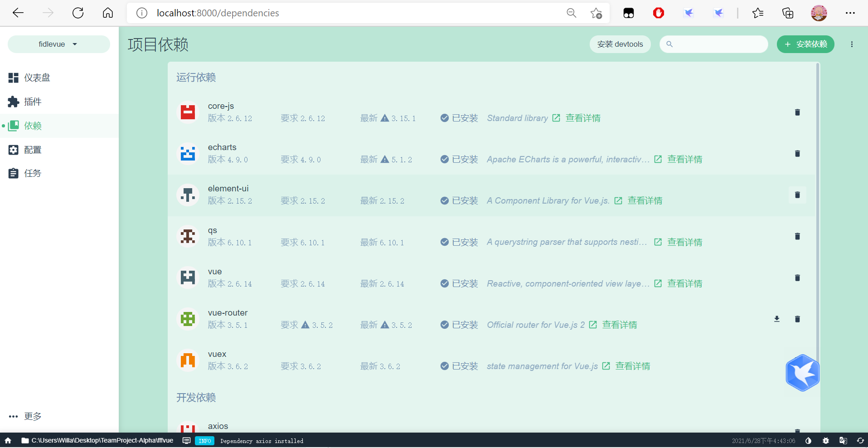Reload the page with browser refresh button
The height and width of the screenshot is (448, 868).
point(78,13)
